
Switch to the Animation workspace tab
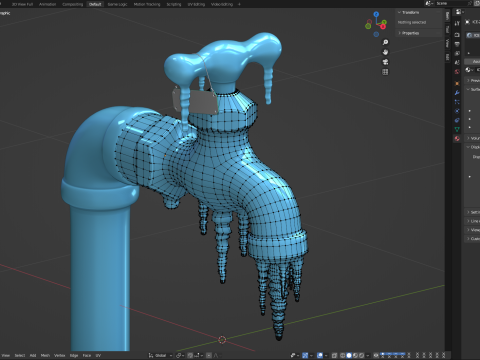click(x=47, y=4)
